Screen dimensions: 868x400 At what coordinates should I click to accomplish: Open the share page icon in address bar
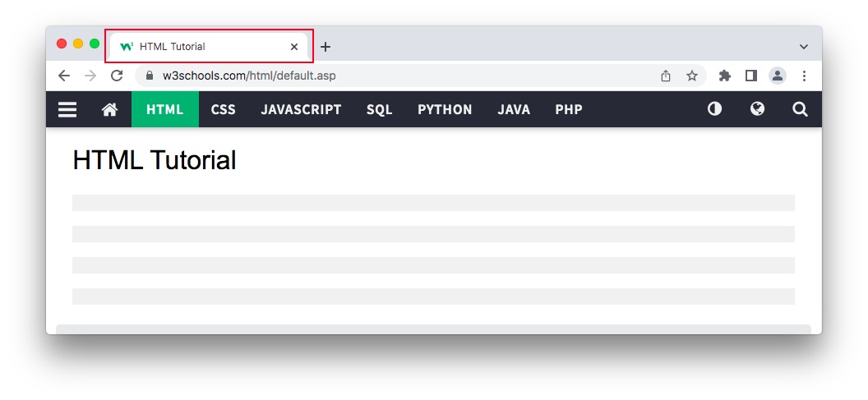[666, 76]
